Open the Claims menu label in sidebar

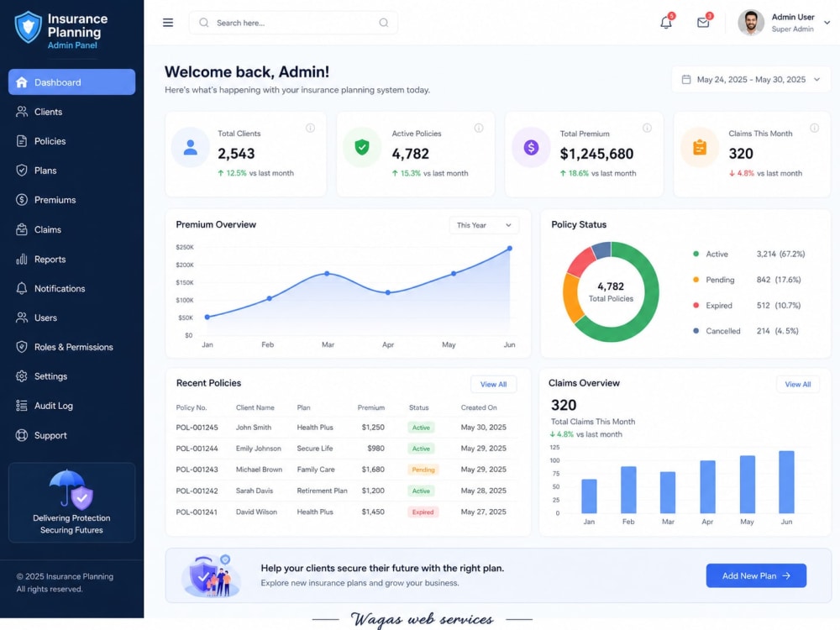(x=48, y=229)
